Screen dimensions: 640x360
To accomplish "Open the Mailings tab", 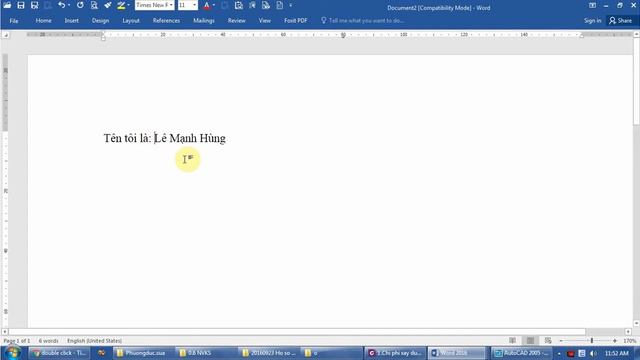I will coord(204,20).
